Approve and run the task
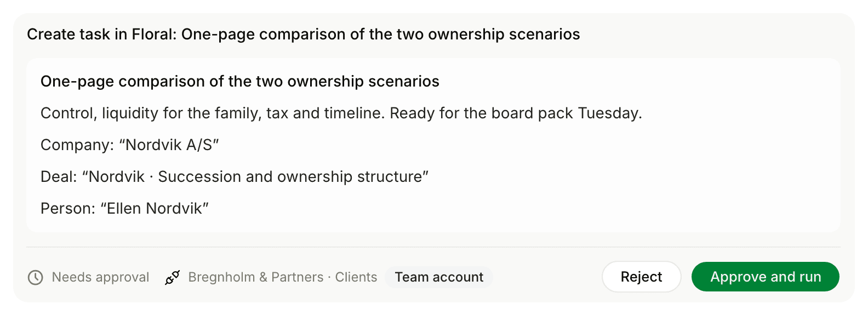 pyautogui.click(x=765, y=277)
